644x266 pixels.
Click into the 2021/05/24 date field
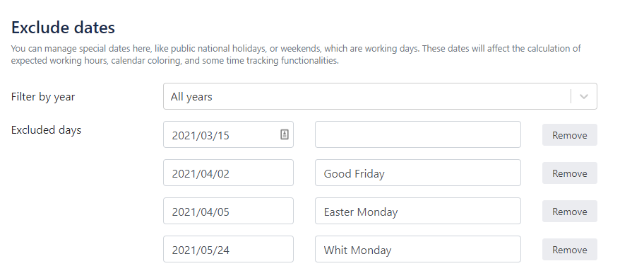[228, 249]
